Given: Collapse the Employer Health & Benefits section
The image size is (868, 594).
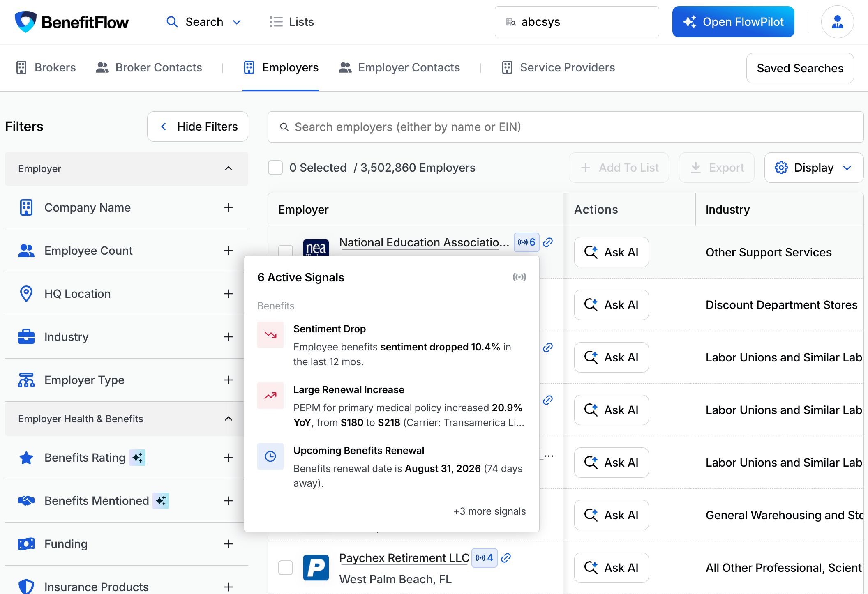Looking at the screenshot, I should (x=125, y=419).
